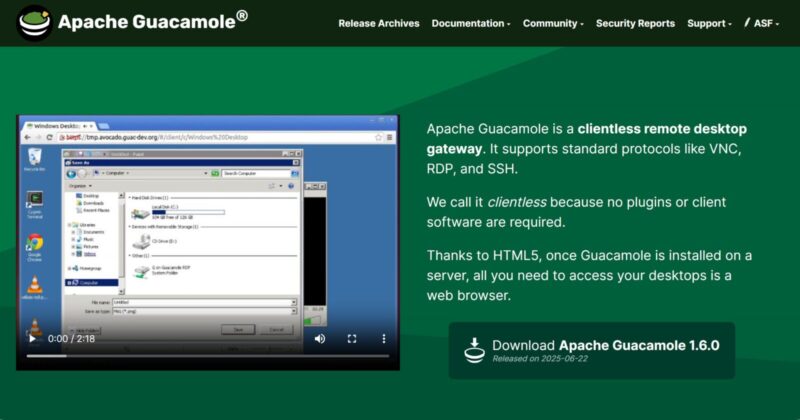Click the Save button shown in the video
This screenshot has width=800, height=420.
238,328
